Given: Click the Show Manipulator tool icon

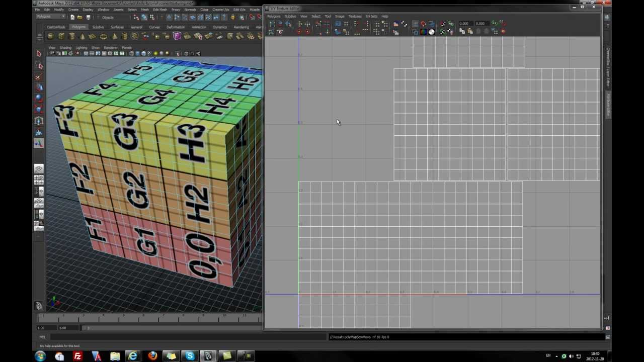Looking at the screenshot, I should [39, 143].
